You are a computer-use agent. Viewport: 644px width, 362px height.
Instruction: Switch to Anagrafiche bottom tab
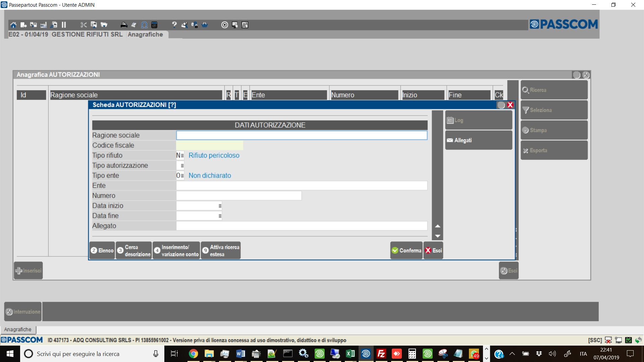point(18,329)
